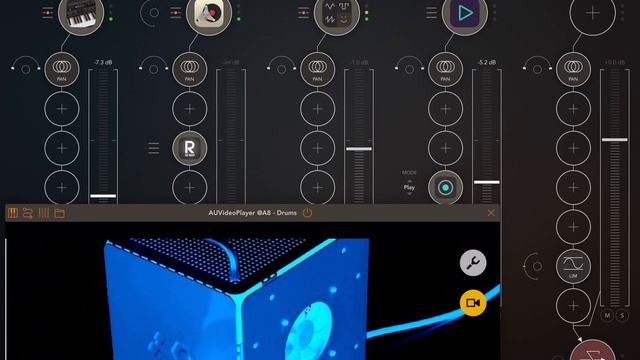Click the synth channel fader handle
This screenshot has height=360, width=640.
359,149
